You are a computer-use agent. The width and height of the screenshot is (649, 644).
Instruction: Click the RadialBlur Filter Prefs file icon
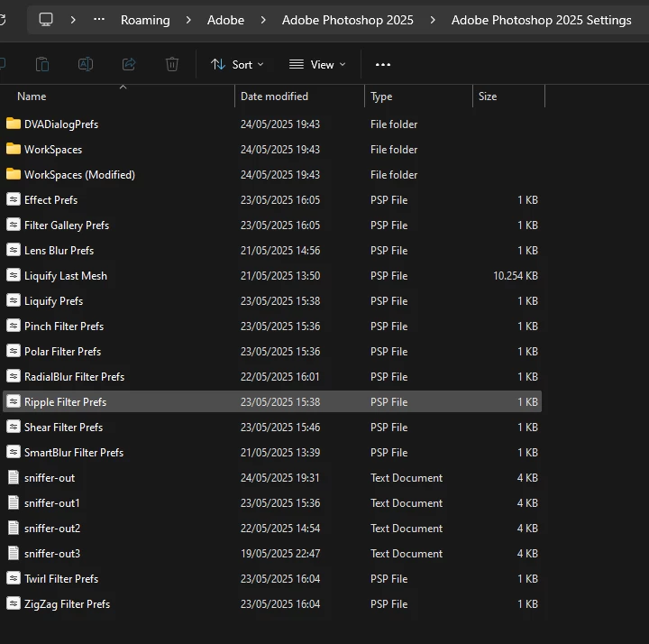(14, 376)
